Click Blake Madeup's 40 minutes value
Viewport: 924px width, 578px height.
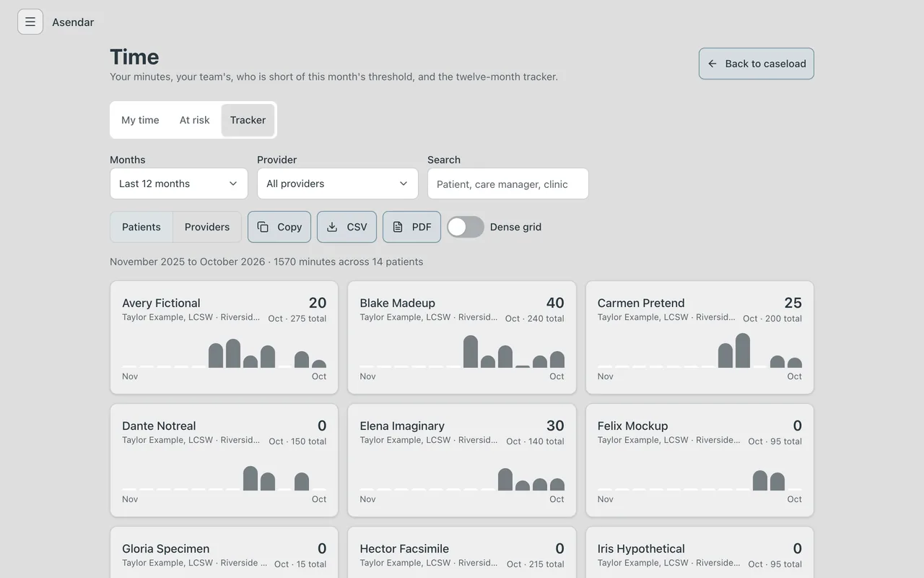tap(555, 303)
